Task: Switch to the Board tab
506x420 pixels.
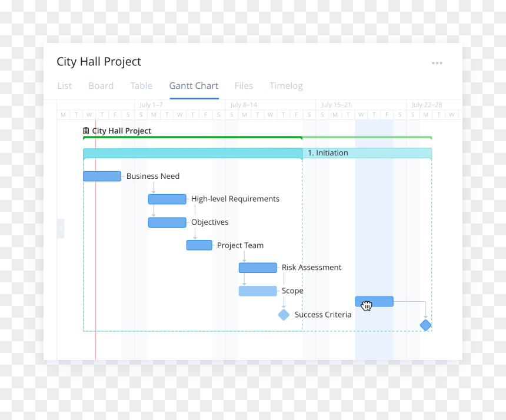Action: coord(101,86)
